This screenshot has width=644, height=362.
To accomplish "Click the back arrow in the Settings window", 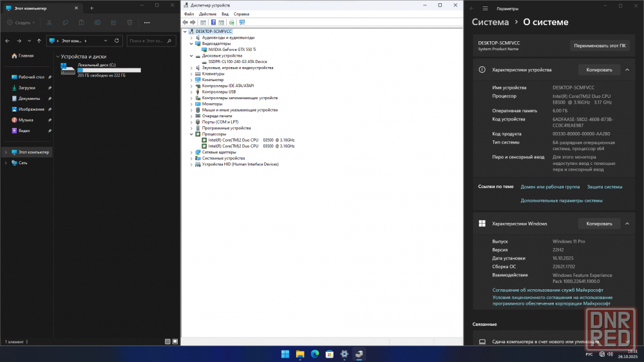I will [472, 8].
